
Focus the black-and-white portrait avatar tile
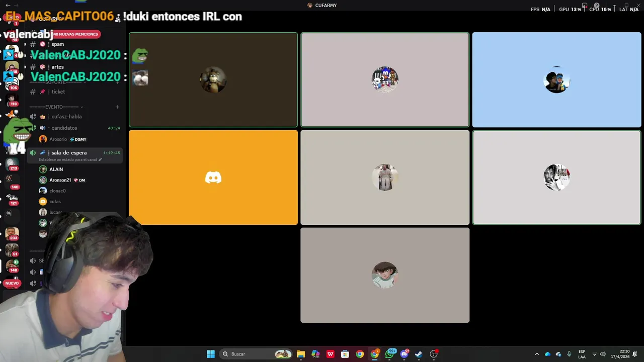point(557,177)
